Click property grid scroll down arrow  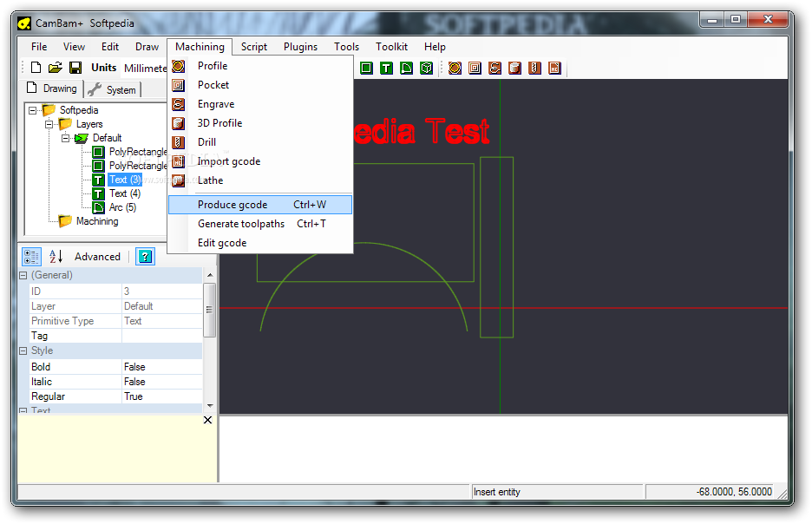tap(210, 406)
